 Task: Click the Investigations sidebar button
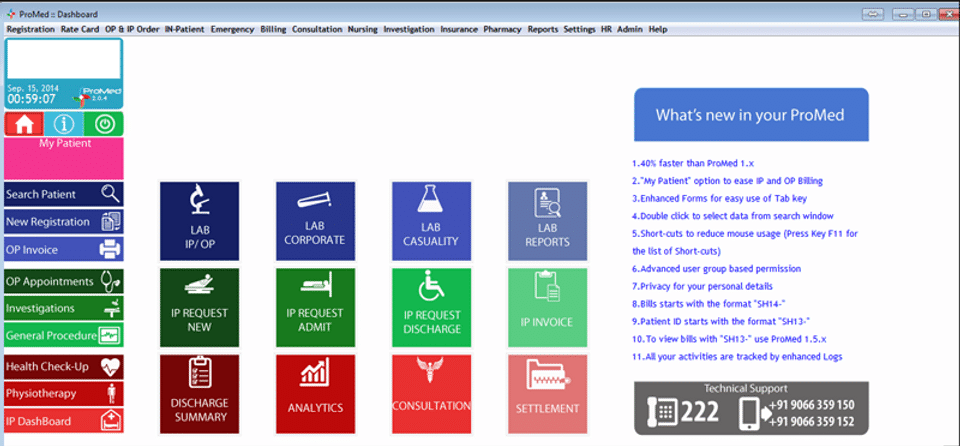(64, 308)
